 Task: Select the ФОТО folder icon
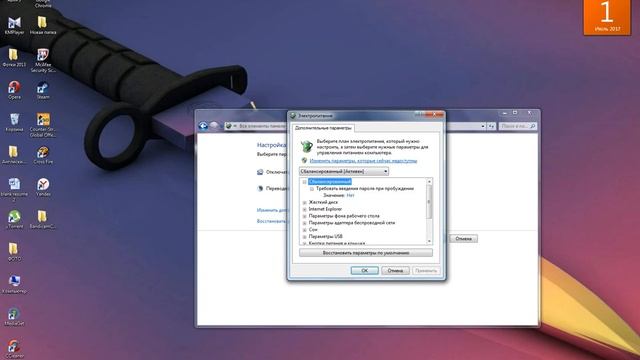(14, 252)
